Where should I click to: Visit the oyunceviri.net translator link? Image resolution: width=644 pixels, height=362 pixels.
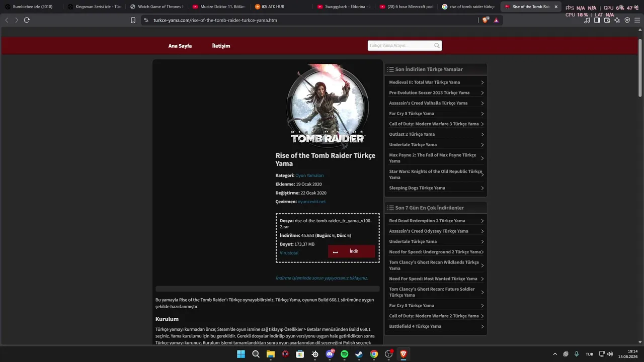(x=311, y=202)
